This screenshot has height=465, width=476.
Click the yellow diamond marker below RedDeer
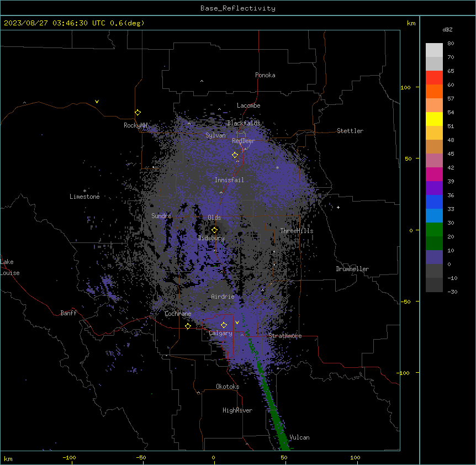coord(235,155)
